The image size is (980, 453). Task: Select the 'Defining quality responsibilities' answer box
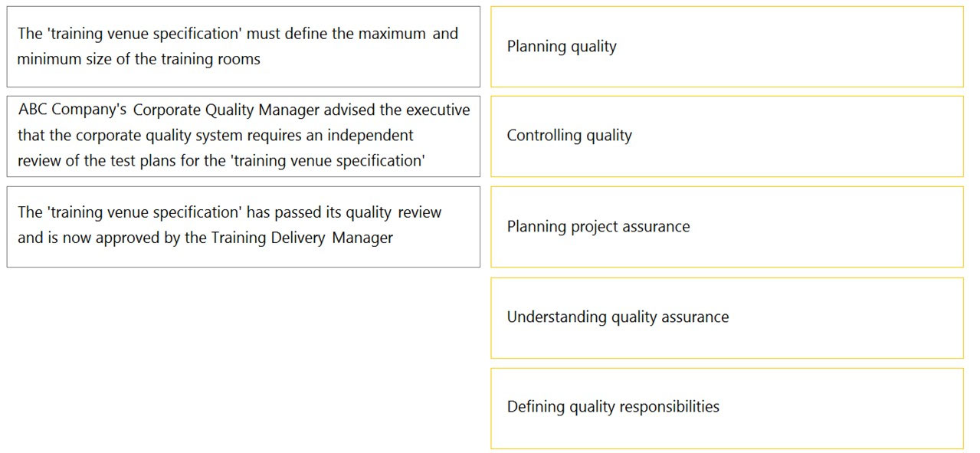click(726, 408)
